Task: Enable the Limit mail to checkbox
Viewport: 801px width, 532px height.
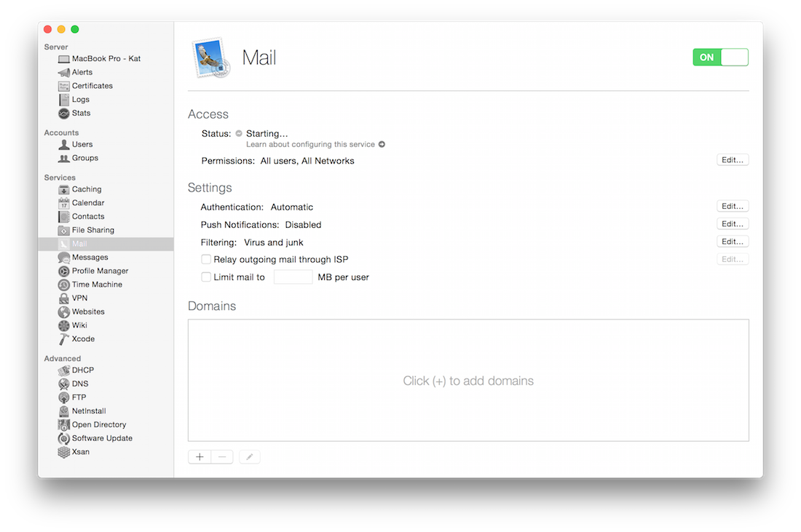Action: pos(206,277)
